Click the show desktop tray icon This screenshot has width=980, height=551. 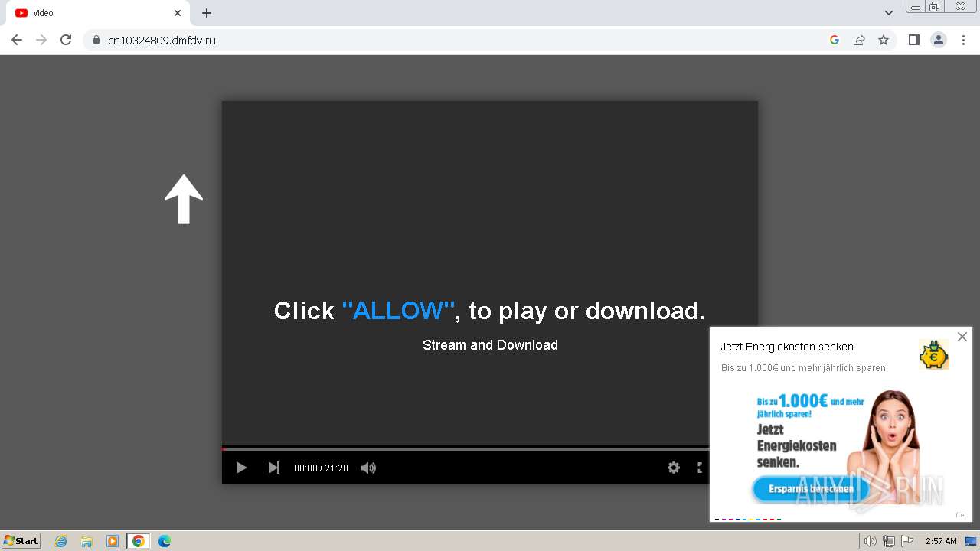pos(971,541)
